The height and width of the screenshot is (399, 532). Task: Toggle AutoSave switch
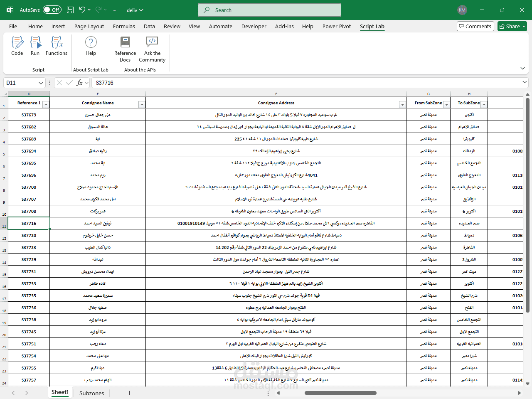[52, 10]
